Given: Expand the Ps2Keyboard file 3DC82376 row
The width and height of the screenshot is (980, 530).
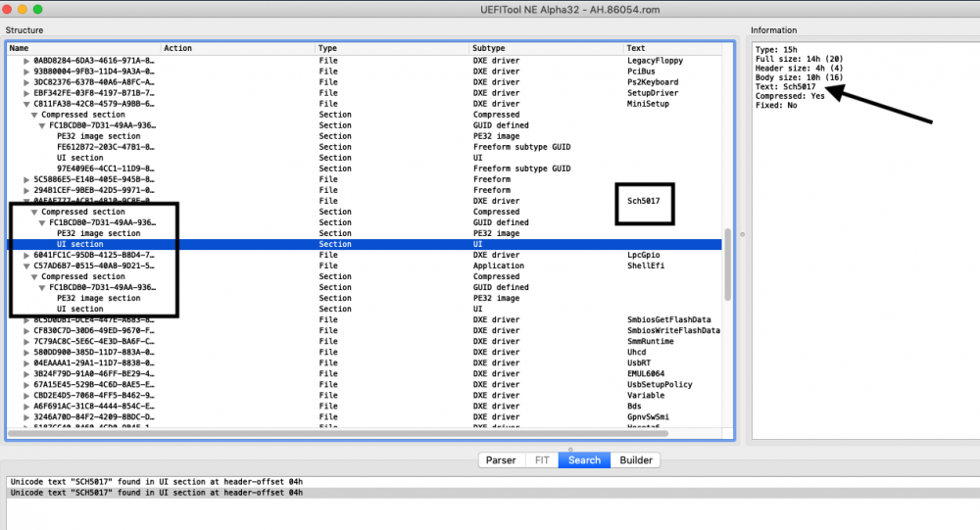Looking at the screenshot, I should click(x=26, y=82).
